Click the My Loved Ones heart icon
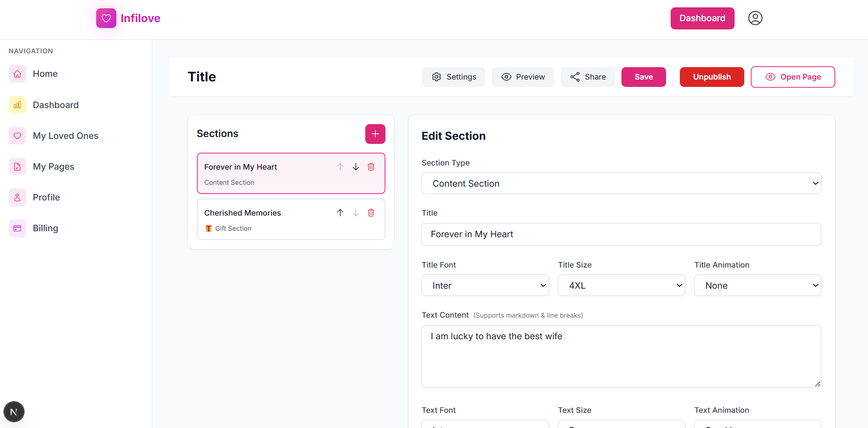 (x=17, y=136)
